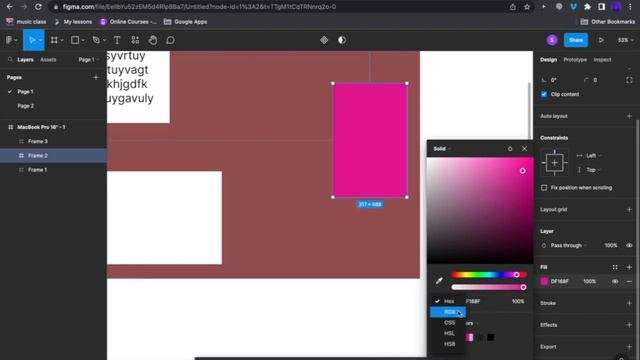Toggle layer visibility eye icon

pyautogui.click(x=629, y=245)
